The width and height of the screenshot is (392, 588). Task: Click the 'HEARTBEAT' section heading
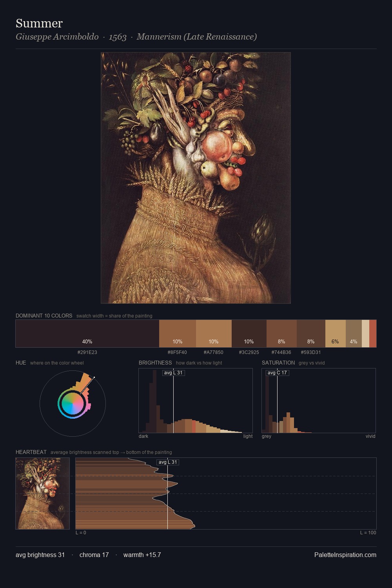point(31,452)
